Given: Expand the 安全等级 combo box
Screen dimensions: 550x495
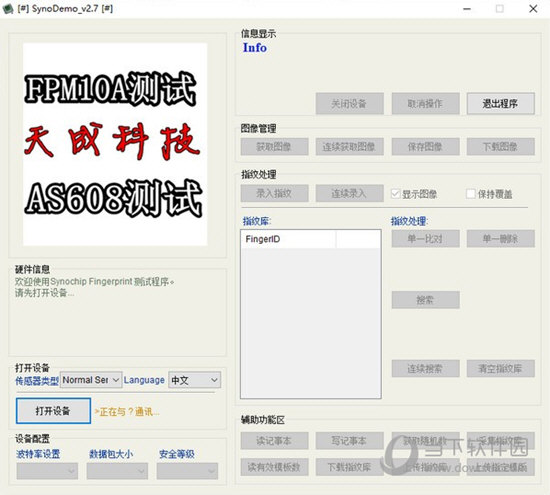Looking at the screenshot, I should click(x=187, y=471).
